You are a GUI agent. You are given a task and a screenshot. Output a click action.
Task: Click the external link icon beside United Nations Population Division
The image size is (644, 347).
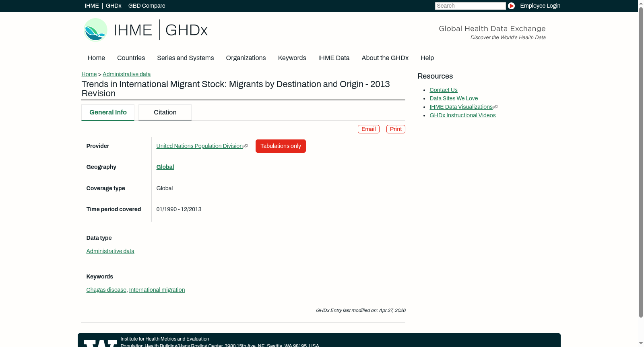pos(246,146)
